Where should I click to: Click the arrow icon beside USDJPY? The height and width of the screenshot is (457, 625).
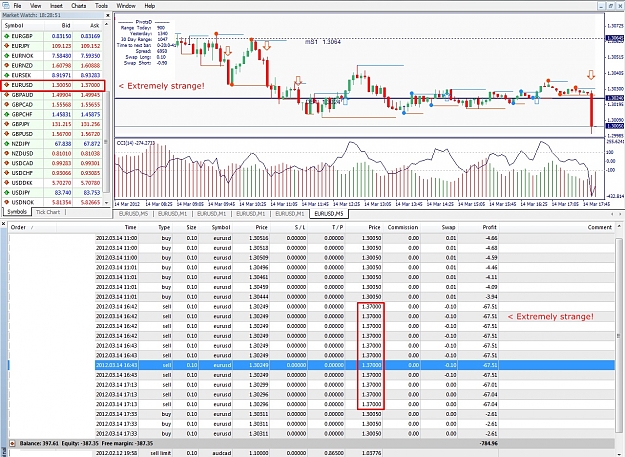pyautogui.click(x=6, y=192)
